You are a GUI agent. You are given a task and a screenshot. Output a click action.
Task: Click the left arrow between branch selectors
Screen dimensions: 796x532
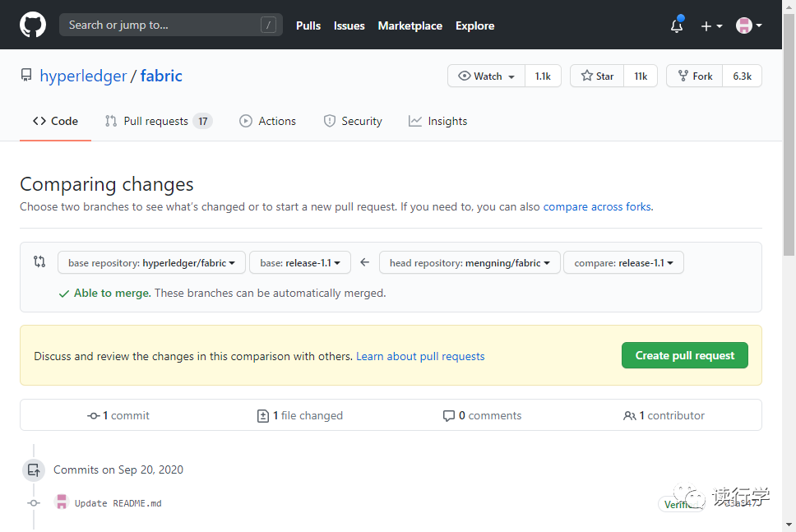(364, 262)
